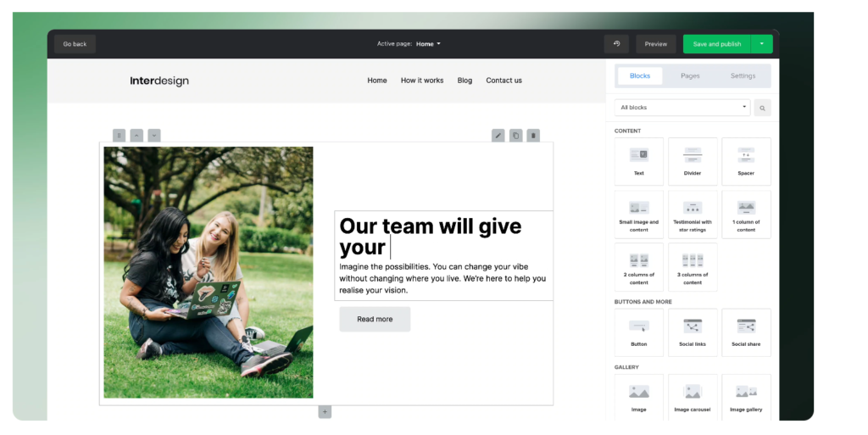Click the search icon beside All blocks

coord(762,108)
